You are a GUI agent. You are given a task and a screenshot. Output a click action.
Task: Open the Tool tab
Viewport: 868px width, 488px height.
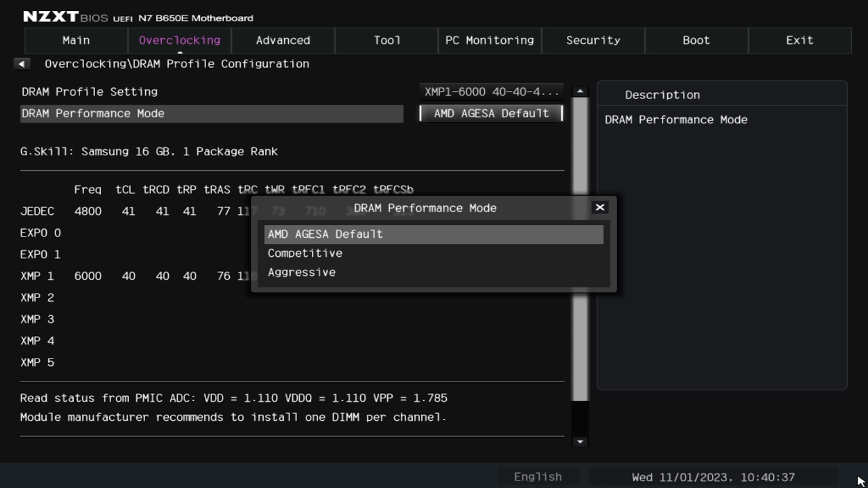[x=387, y=41]
